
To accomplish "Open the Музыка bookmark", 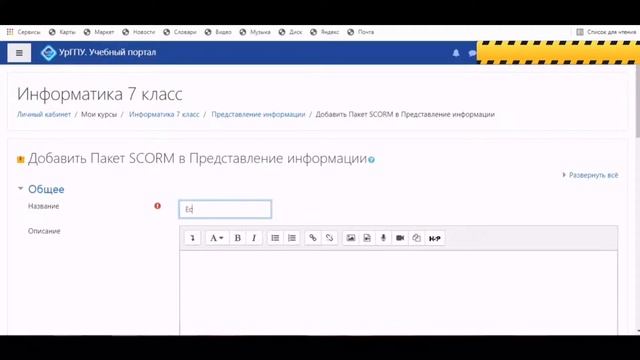I will tap(255, 32).
